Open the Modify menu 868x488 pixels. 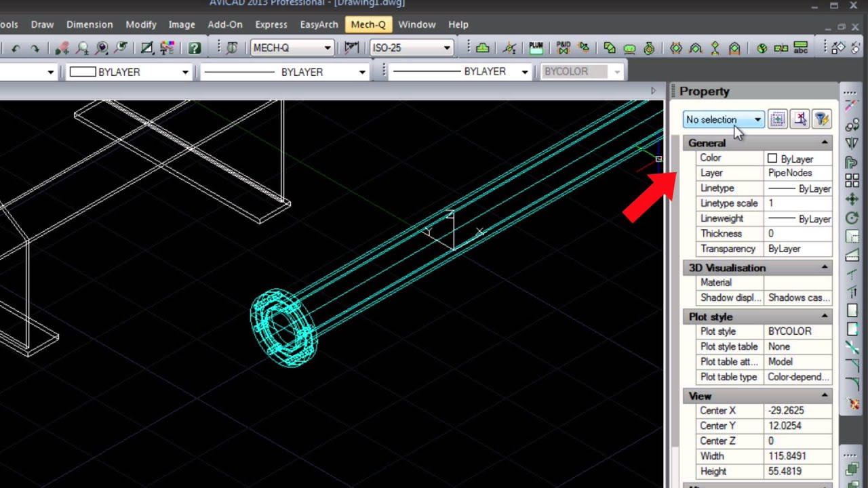click(141, 24)
